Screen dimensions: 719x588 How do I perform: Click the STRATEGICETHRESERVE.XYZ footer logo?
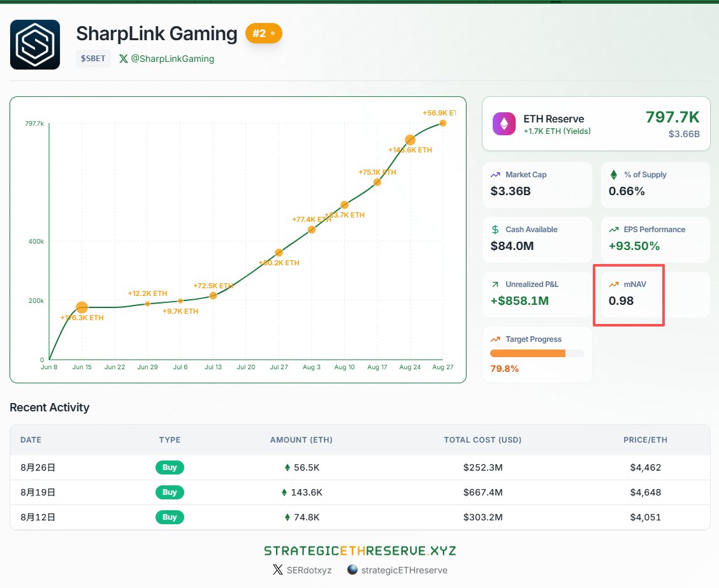pyautogui.click(x=360, y=550)
